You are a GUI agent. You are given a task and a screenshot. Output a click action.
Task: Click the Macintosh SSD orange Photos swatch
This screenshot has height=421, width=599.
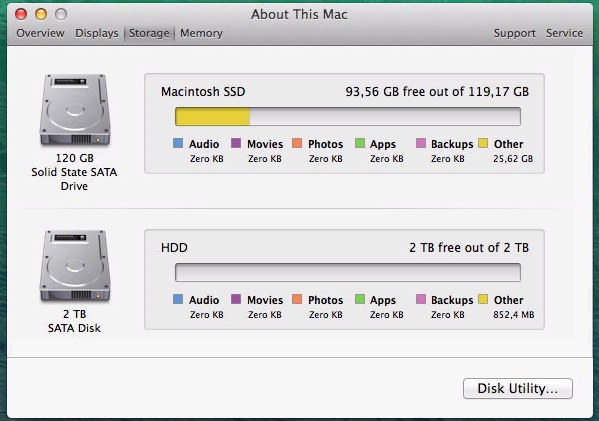(297, 143)
